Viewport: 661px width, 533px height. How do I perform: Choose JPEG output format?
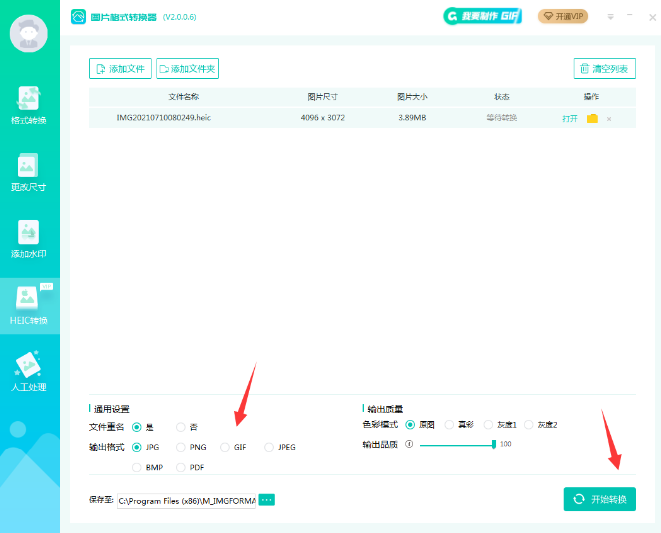click(x=269, y=447)
